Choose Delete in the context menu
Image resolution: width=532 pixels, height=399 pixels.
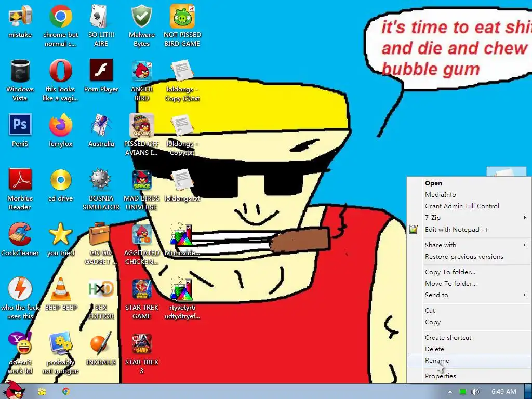coord(469,349)
